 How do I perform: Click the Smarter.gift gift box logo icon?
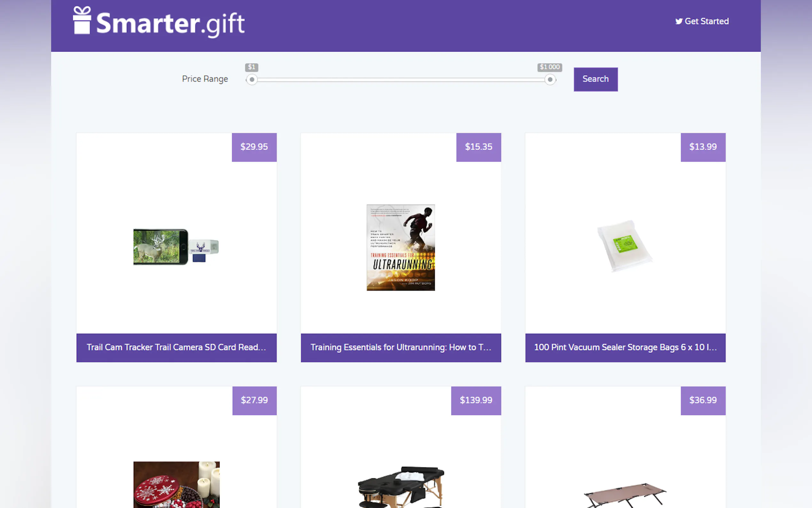click(82, 20)
